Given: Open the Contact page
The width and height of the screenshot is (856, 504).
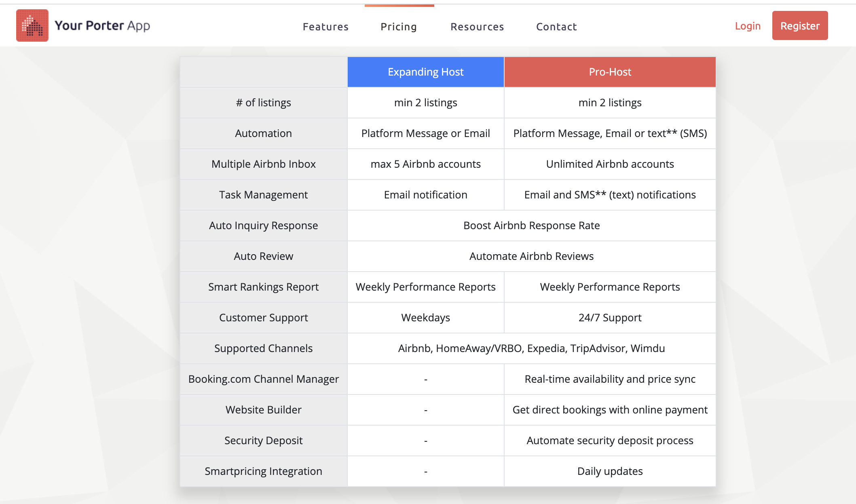Looking at the screenshot, I should point(556,27).
